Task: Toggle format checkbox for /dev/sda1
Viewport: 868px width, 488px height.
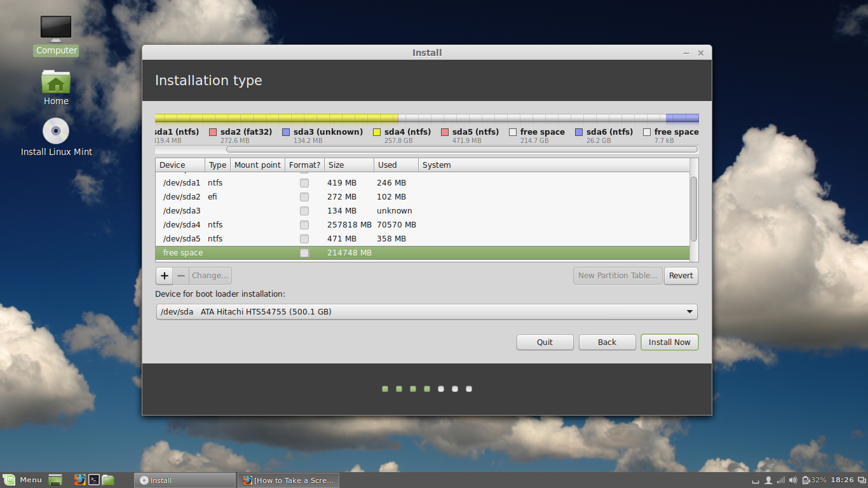Action: click(x=304, y=183)
